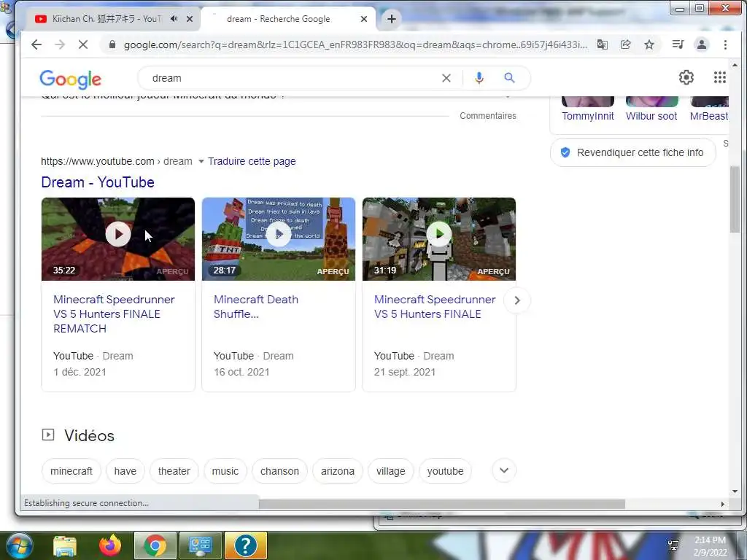747x560 pixels.
Task: Filter videos by chanson chip
Action: pyautogui.click(x=279, y=471)
